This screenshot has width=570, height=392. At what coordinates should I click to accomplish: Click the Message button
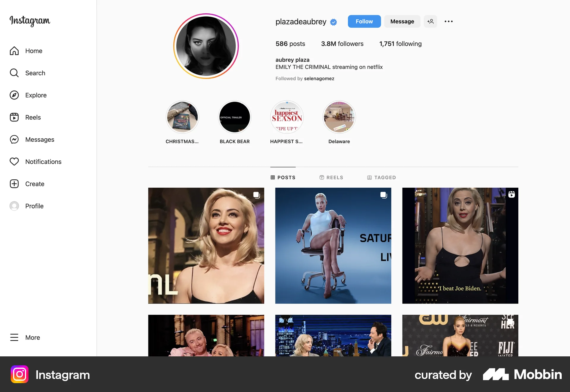click(402, 21)
